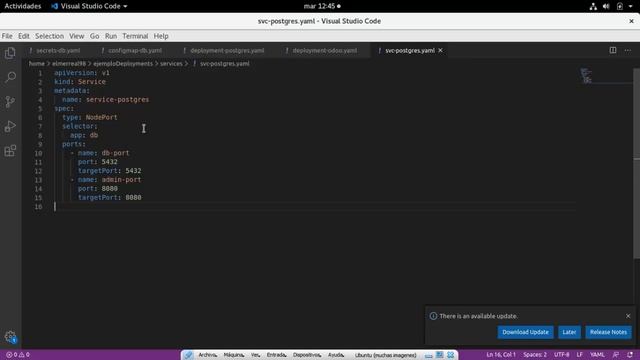Open the editor More Actions menu
Viewport: 640px width, 360px height.
point(628,50)
